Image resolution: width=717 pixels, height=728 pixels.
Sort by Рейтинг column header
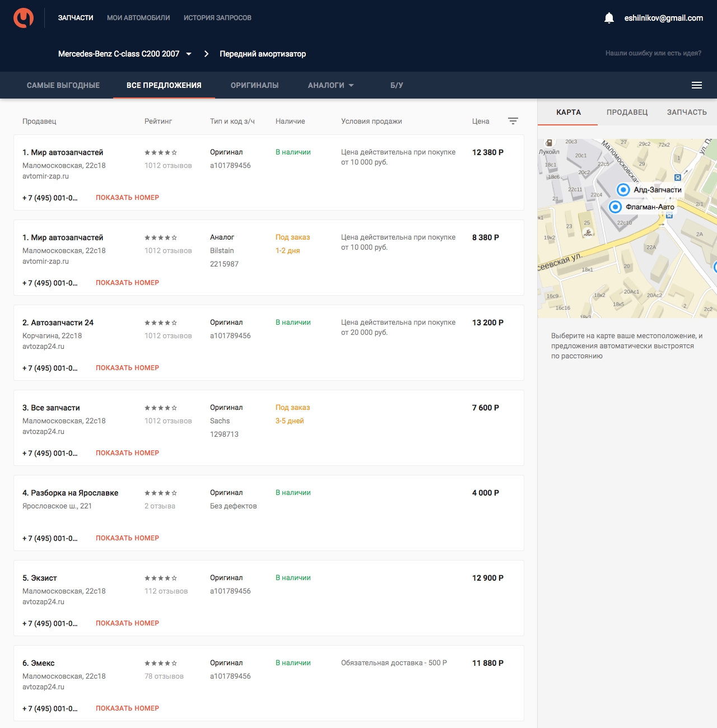tap(158, 121)
